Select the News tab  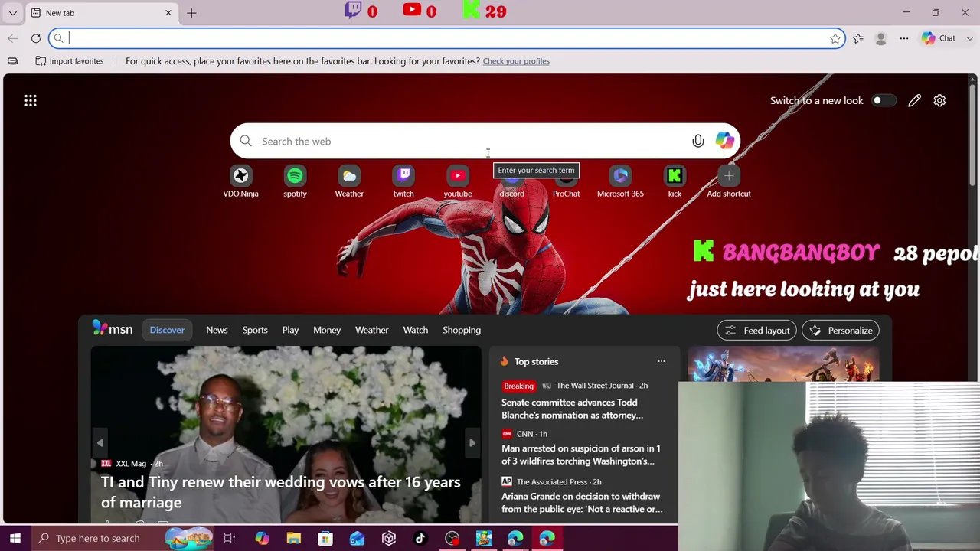[x=217, y=330]
